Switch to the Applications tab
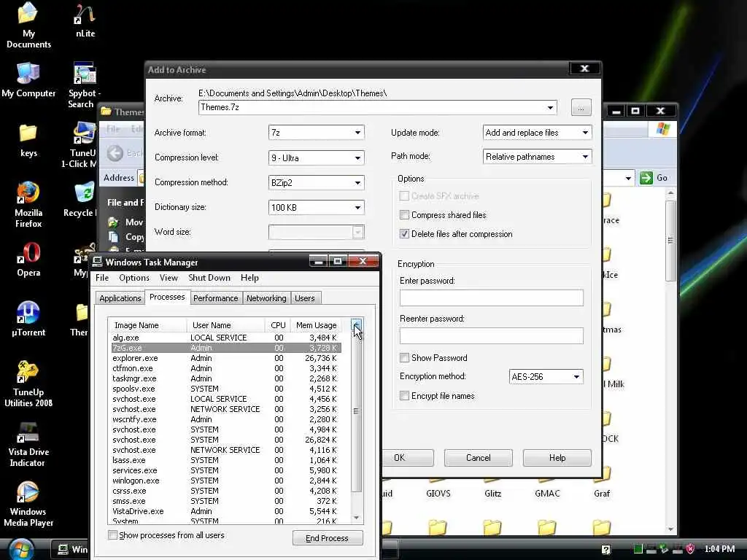747x560 pixels. pos(120,298)
